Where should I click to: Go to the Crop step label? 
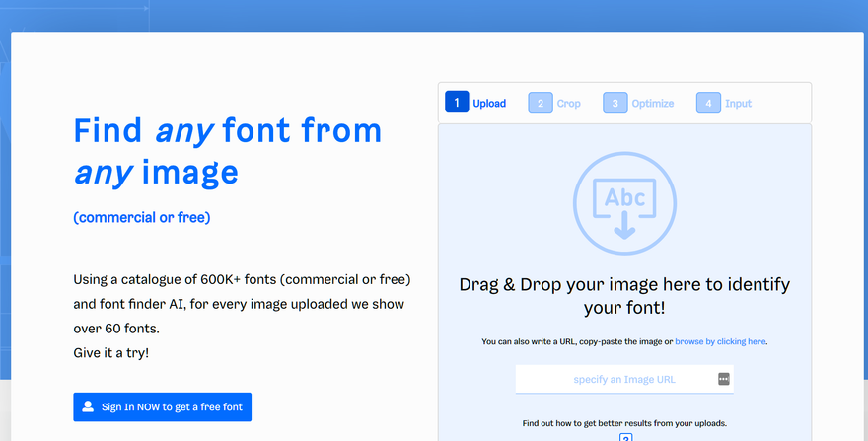pos(568,104)
